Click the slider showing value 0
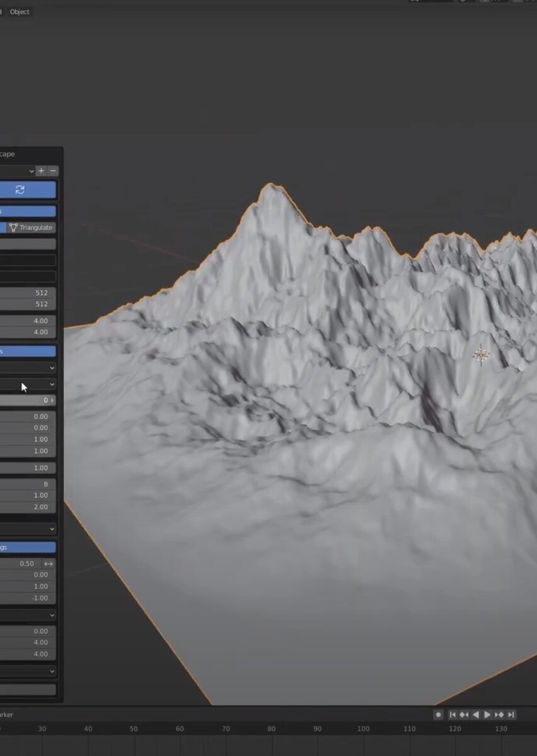This screenshot has width=537, height=756. pyautogui.click(x=28, y=400)
